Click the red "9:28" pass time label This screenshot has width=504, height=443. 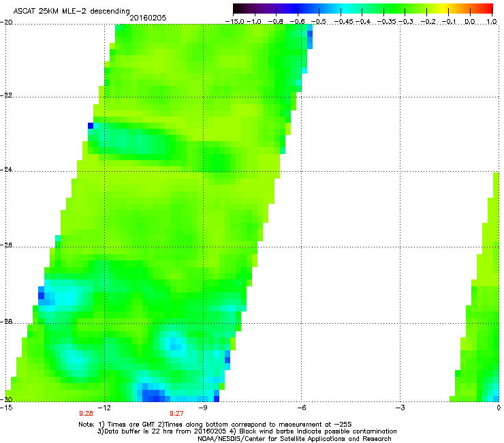pyautogui.click(x=86, y=414)
